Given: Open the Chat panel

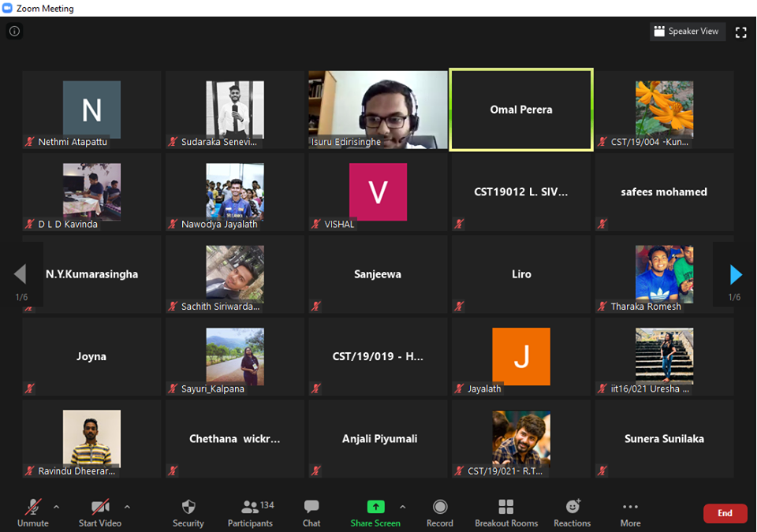Looking at the screenshot, I should point(311,513).
